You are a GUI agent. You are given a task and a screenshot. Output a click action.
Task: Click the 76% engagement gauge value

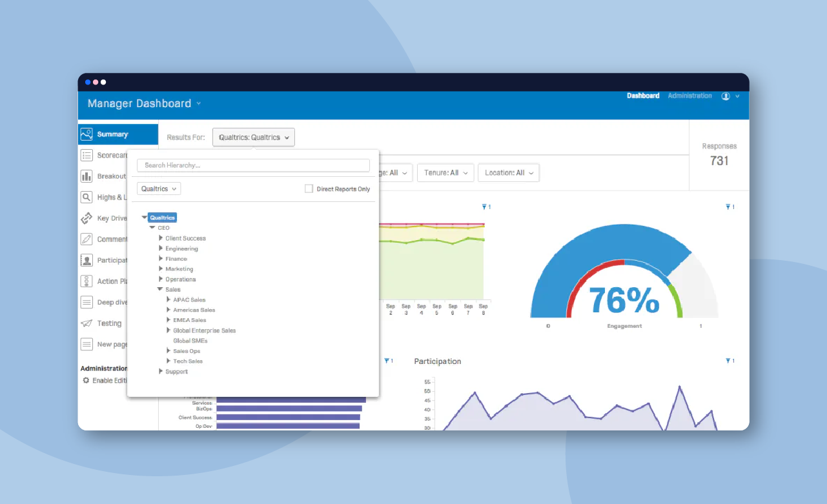click(x=624, y=300)
